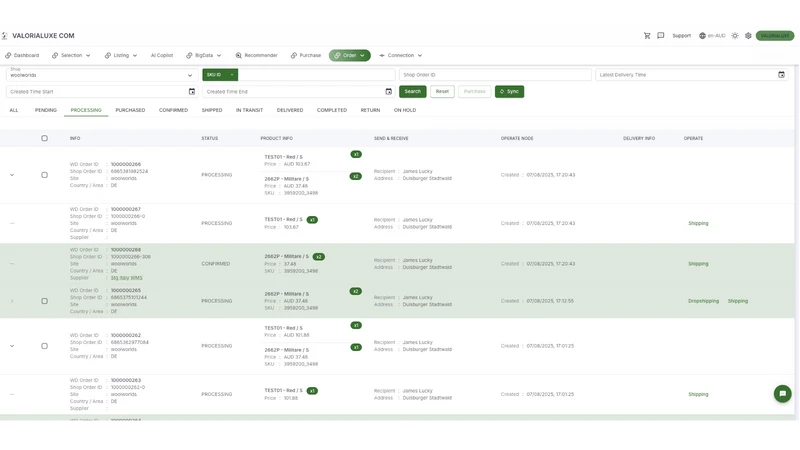Open the shopping cart icon
Screen dimensions: 800x450
647,36
